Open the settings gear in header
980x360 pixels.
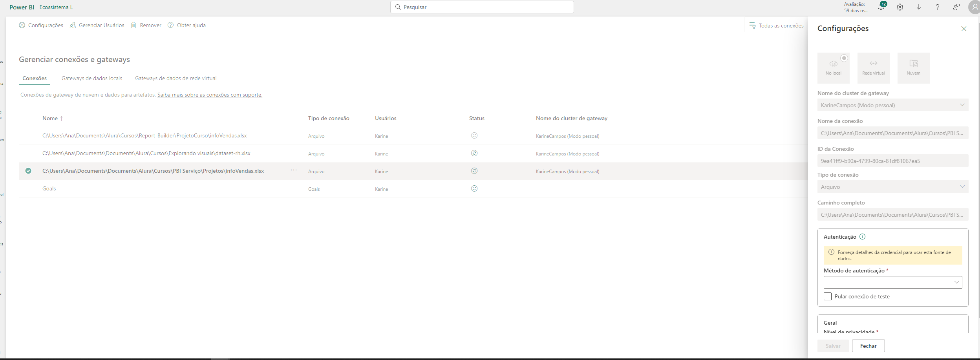tap(900, 7)
